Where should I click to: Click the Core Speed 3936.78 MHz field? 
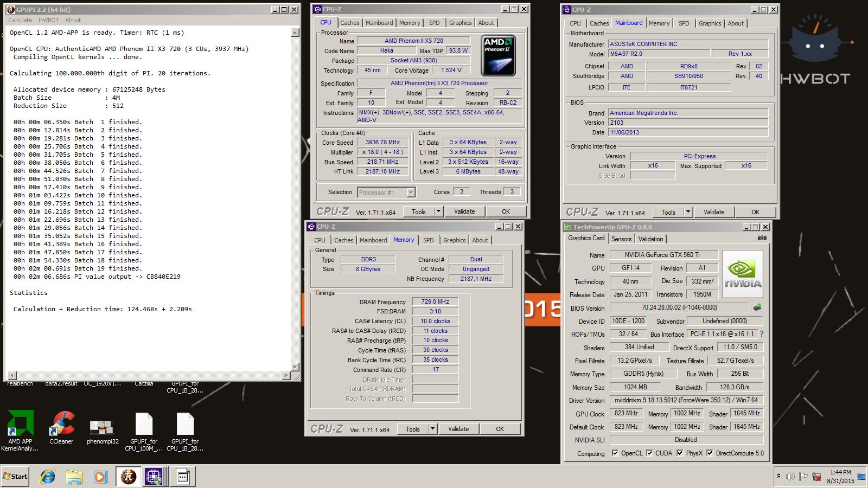(x=382, y=143)
